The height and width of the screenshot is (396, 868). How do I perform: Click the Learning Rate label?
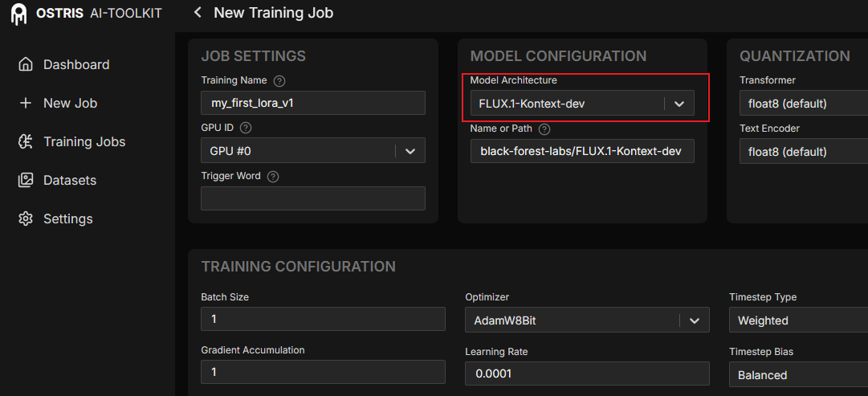tap(496, 352)
